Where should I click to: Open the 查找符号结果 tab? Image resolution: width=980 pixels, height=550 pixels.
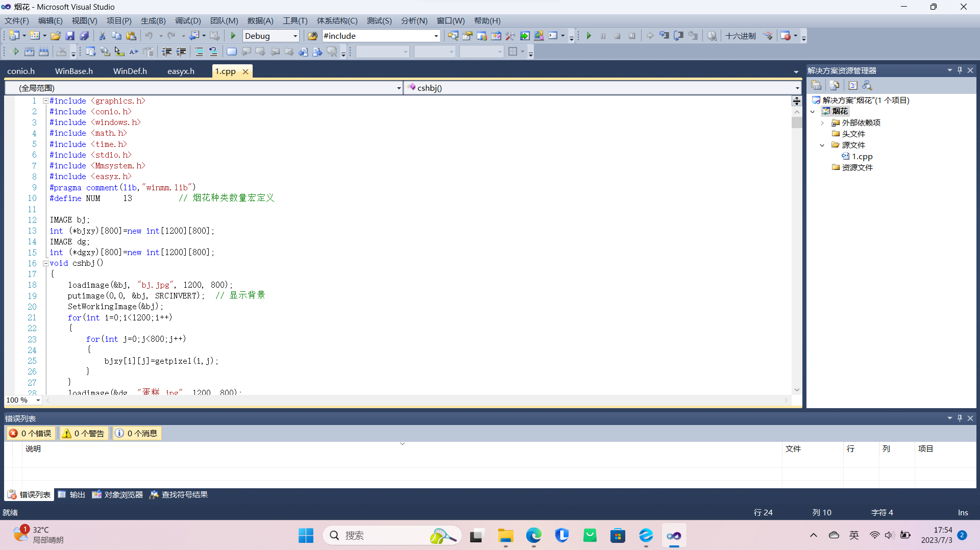tap(179, 494)
